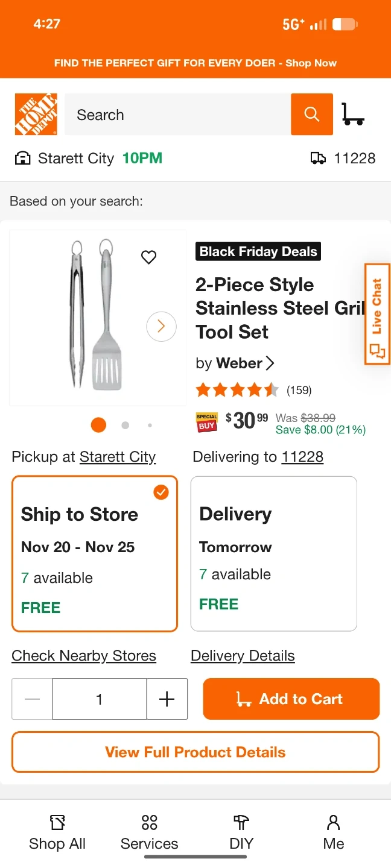The image size is (391, 868).
Task: Open the Shop All tab
Action: tap(57, 832)
